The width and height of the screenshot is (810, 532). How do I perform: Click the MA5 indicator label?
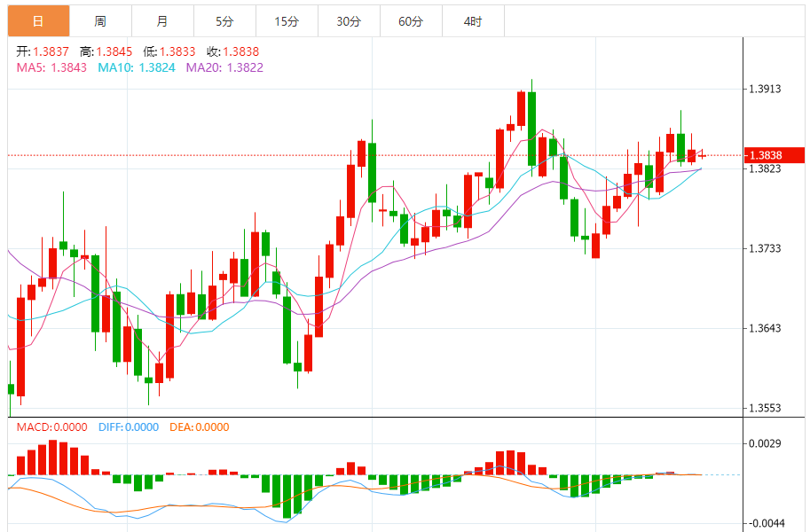click(x=51, y=67)
